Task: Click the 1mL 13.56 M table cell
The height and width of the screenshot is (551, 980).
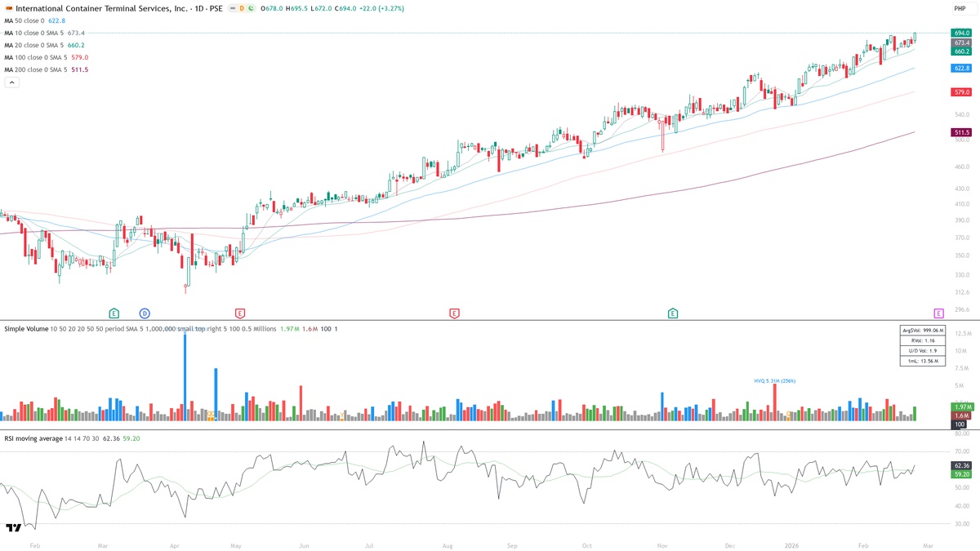Action: (x=923, y=361)
